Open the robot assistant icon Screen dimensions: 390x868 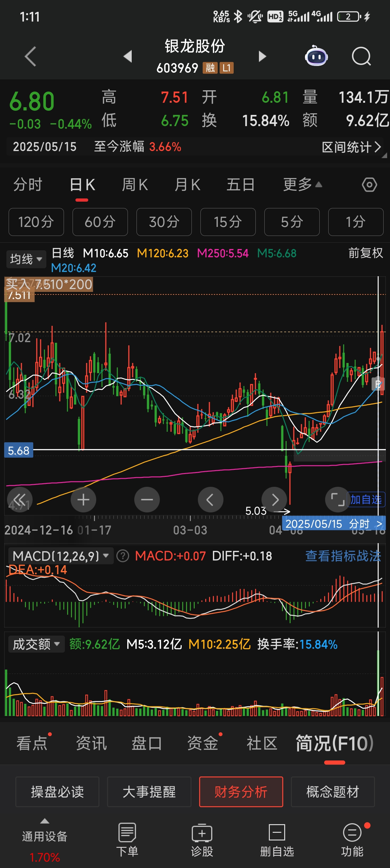316,56
